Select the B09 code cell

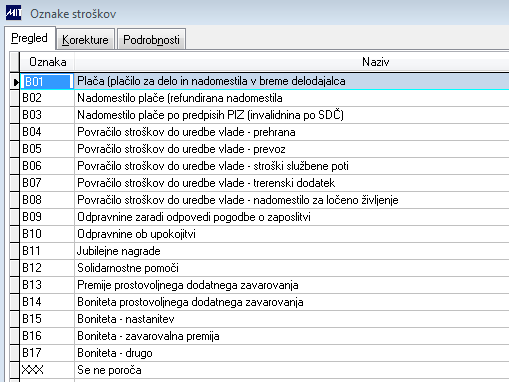coord(47,217)
